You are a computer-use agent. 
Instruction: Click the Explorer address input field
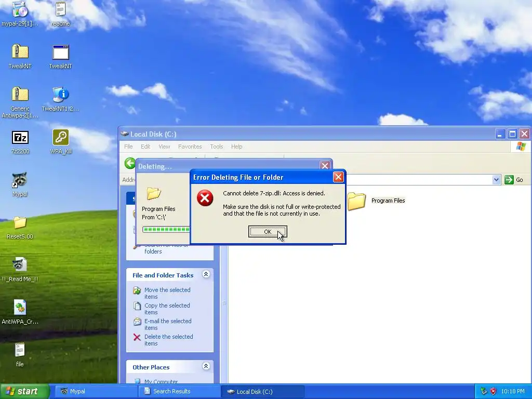[x=419, y=180]
